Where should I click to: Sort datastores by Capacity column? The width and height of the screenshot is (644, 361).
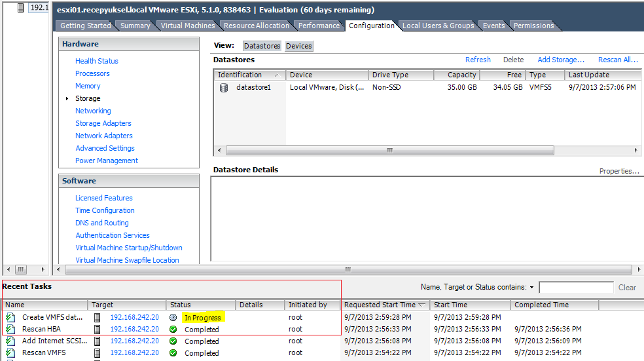tap(457, 75)
